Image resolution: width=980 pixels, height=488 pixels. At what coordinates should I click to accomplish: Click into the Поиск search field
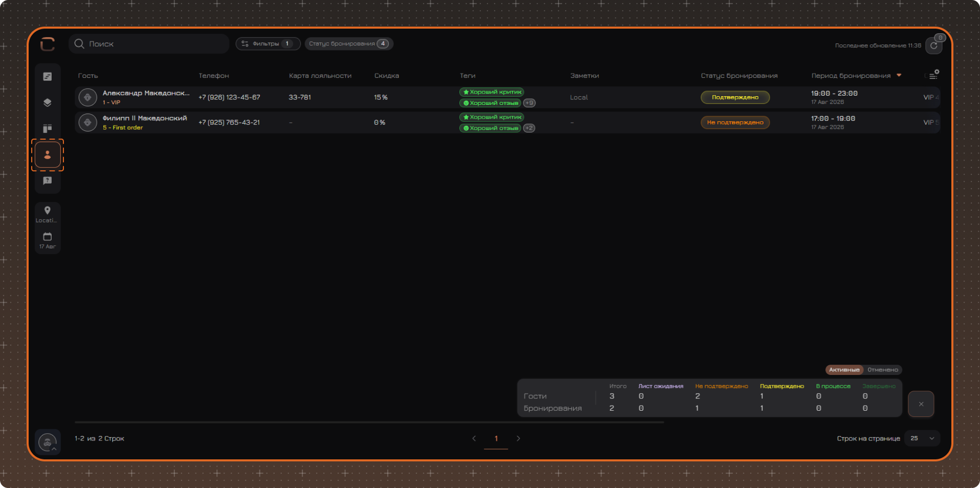tap(149, 44)
